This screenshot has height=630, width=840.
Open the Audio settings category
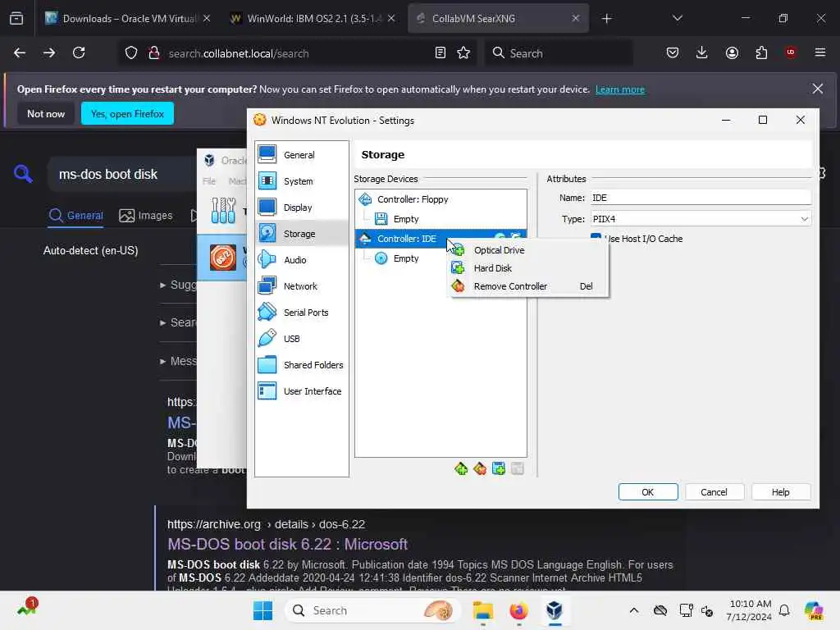click(x=302, y=260)
